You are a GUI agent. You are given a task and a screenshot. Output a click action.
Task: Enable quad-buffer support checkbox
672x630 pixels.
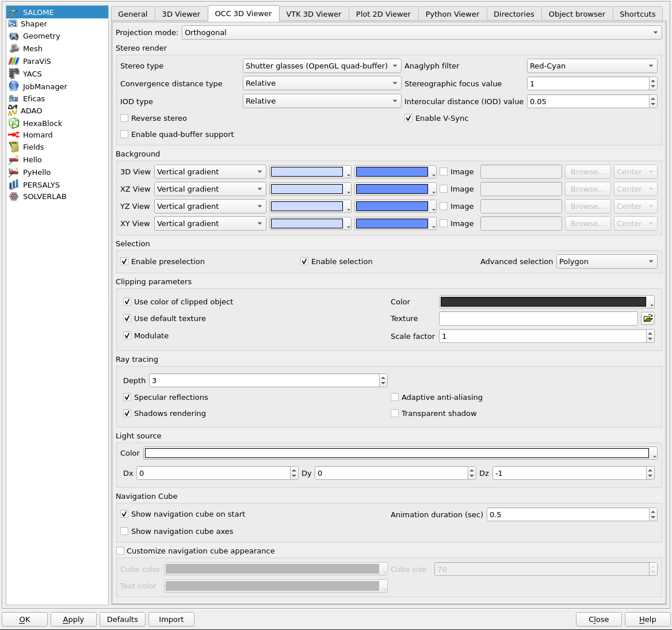click(x=124, y=135)
